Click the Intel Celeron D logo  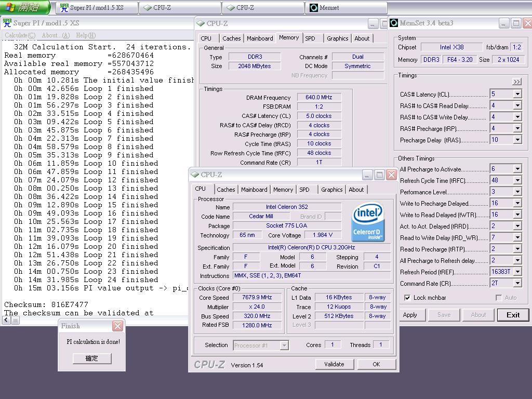click(x=368, y=222)
